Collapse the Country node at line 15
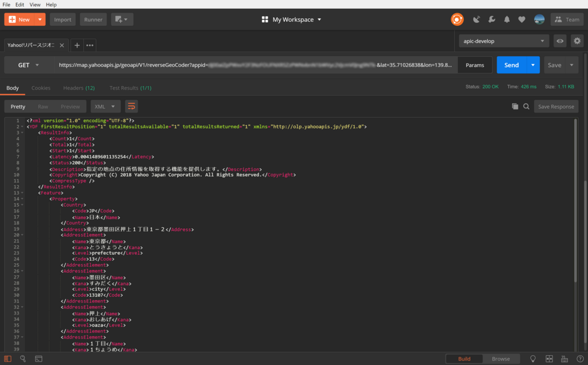This screenshot has height=365, width=588. pyautogui.click(x=22, y=205)
